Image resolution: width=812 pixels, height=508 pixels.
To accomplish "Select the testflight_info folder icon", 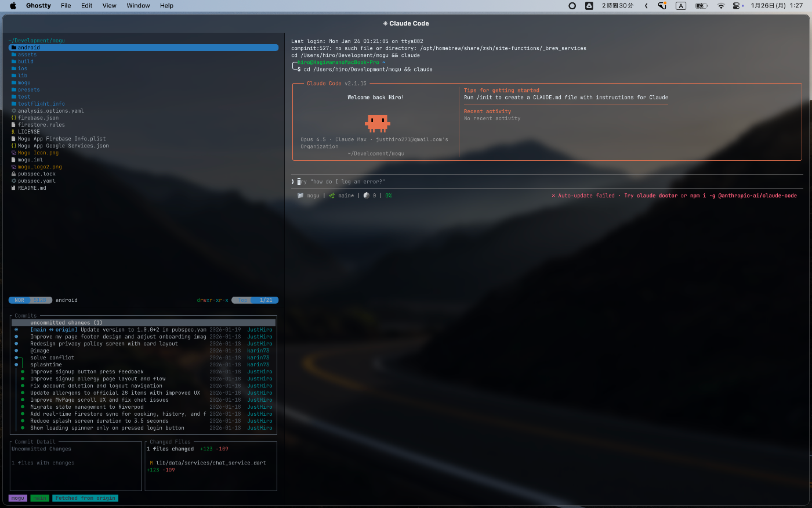I will (x=14, y=104).
